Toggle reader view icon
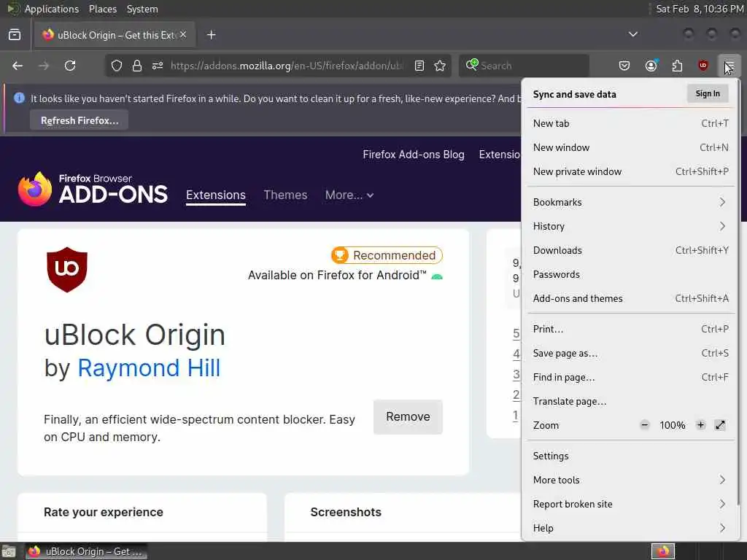Screen dimensions: 747x560 pos(419,66)
